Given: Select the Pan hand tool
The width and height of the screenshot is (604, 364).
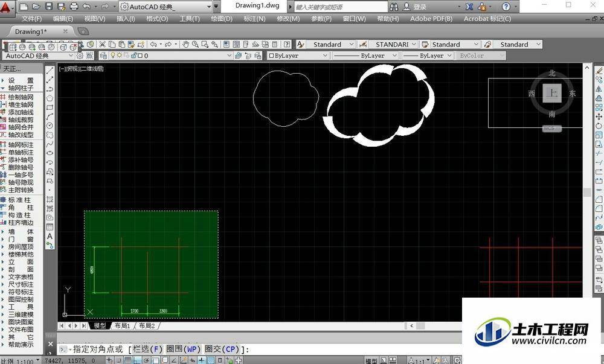Looking at the screenshot, I should pyautogui.click(x=185, y=45).
